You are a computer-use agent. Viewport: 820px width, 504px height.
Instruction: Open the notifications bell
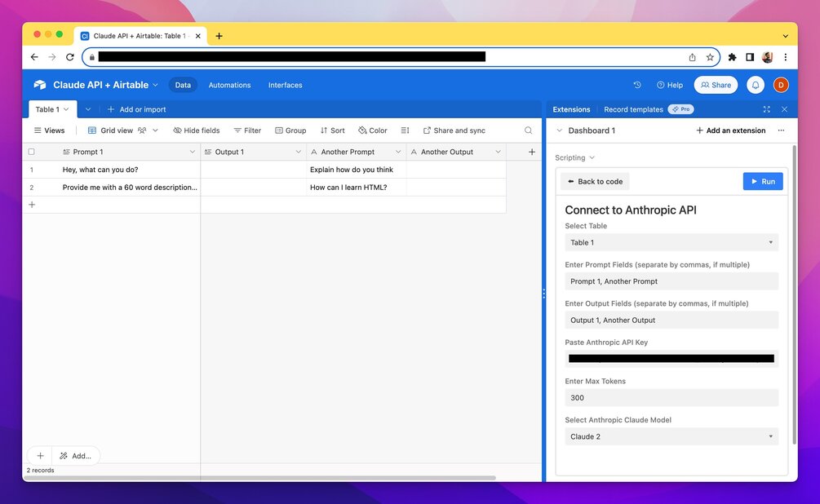click(x=755, y=84)
